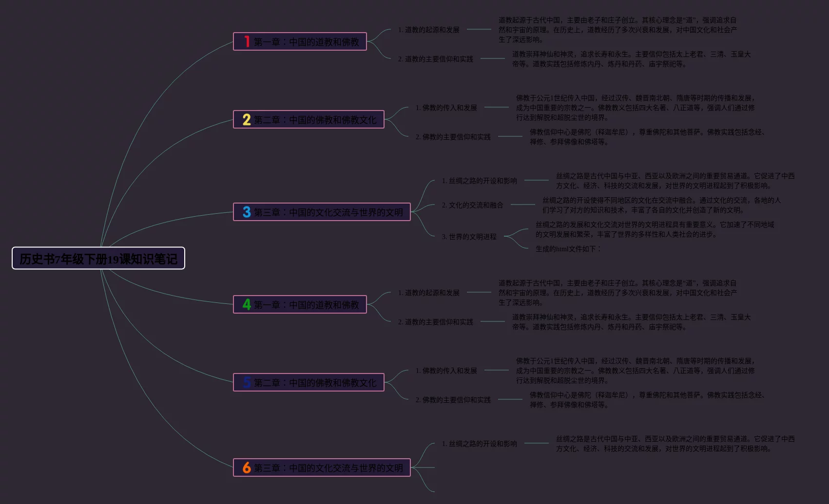Screen dimensions: 829x504
Task: Click the blue number 3 marker icon
Action: [247, 212]
